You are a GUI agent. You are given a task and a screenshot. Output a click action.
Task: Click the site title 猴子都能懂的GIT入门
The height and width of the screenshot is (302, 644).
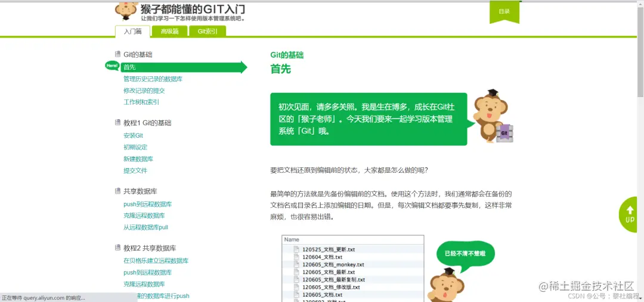point(193,8)
